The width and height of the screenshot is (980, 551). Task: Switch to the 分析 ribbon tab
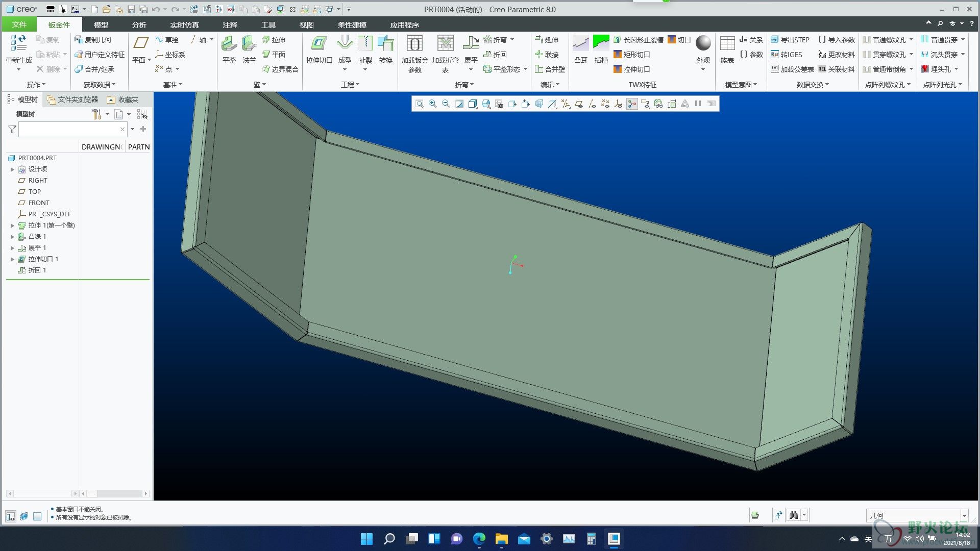[139, 24]
